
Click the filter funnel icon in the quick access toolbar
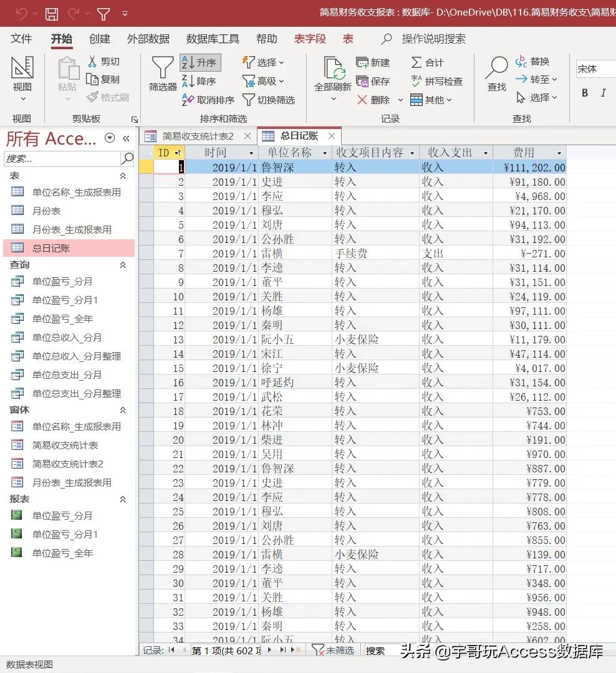(x=103, y=14)
